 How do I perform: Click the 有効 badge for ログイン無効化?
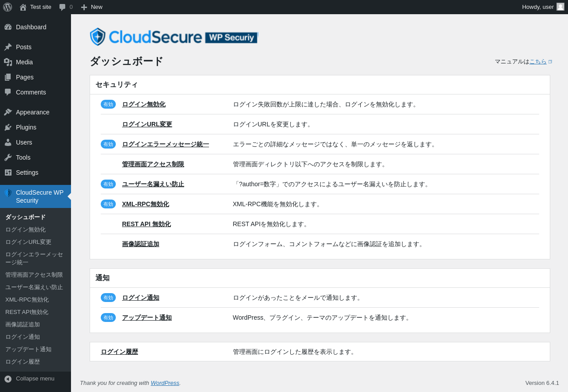tap(108, 104)
